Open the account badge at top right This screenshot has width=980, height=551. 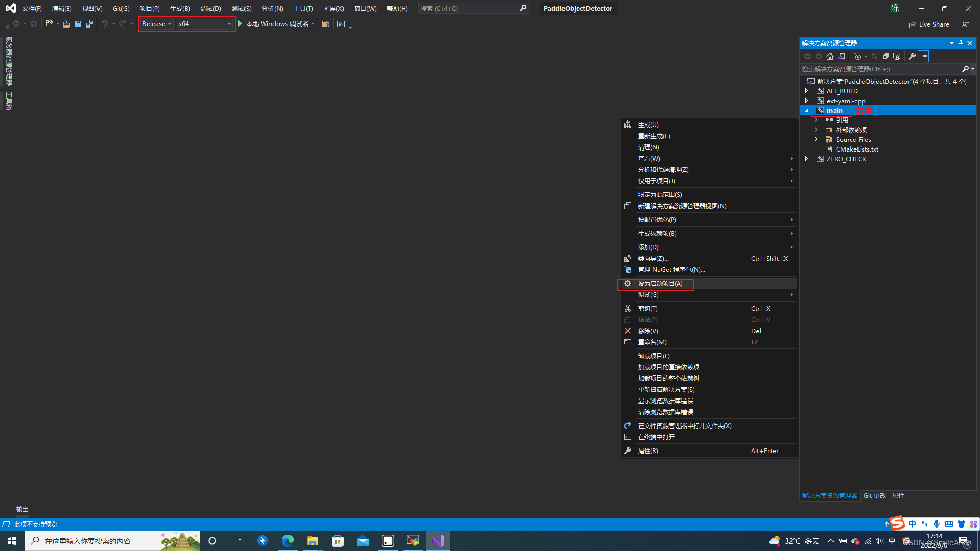click(895, 8)
